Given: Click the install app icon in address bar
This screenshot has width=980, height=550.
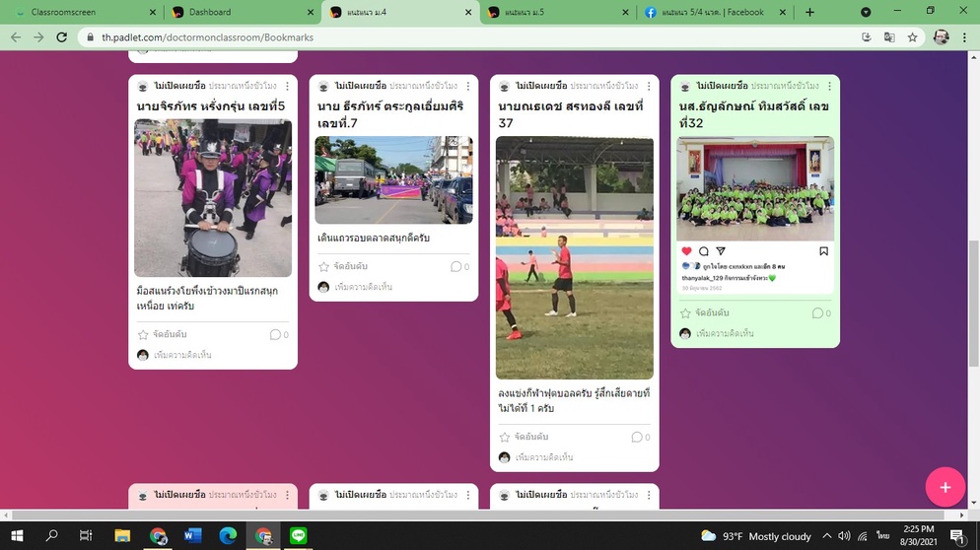Looking at the screenshot, I should pos(867,37).
